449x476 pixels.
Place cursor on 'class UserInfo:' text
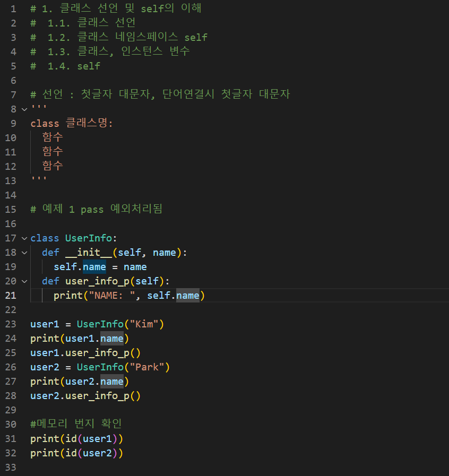click(x=74, y=238)
